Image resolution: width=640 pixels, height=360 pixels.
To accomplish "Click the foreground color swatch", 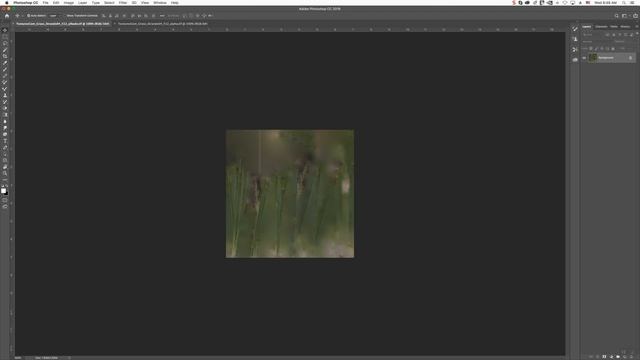I will (x=3, y=191).
